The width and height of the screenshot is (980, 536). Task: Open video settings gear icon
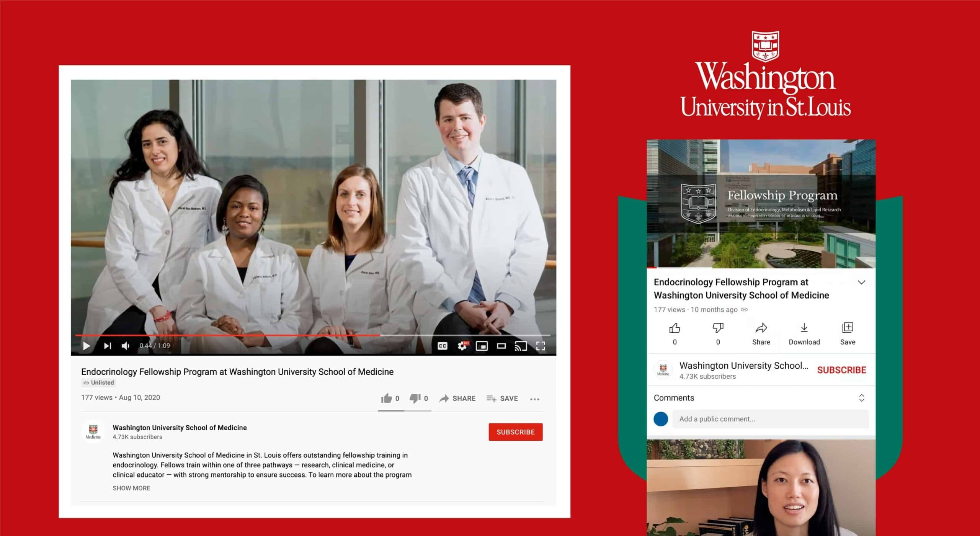pyautogui.click(x=462, y=346)
